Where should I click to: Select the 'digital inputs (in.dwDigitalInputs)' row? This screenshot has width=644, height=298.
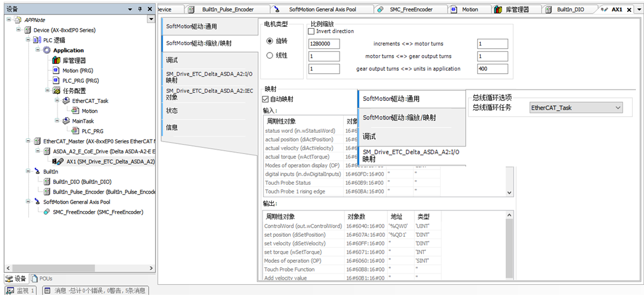click(x=351, y=174)
